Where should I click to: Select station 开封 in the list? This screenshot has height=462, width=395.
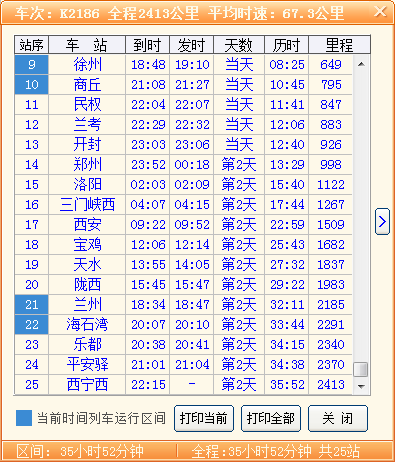pyautogui.click(x=87, y=145)
